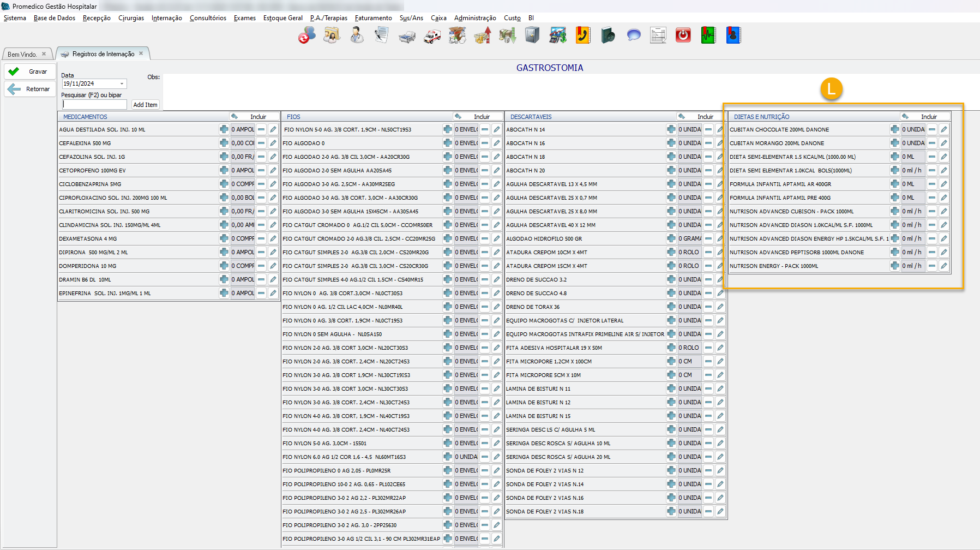Click plus icon for NUTRISON ENERGY PACK 1000ML
980x550 pixels.
[x=894, y=266]
